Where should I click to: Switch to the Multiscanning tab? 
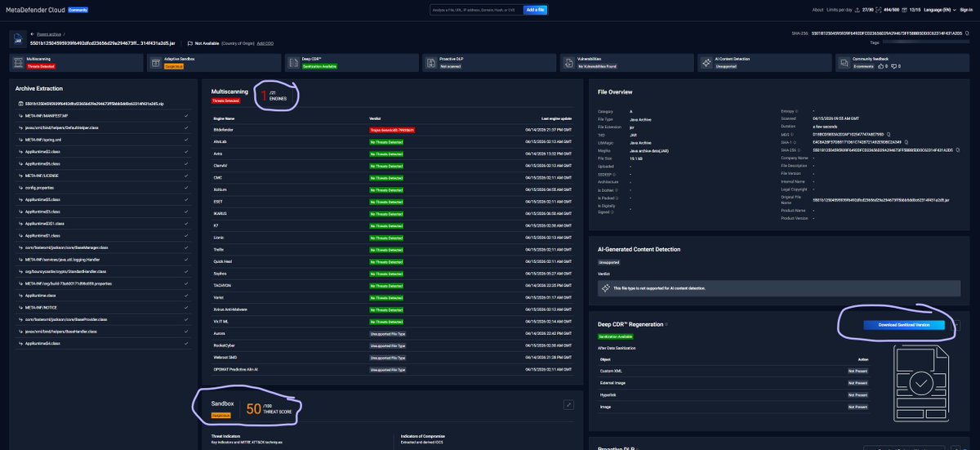[75, 62]
